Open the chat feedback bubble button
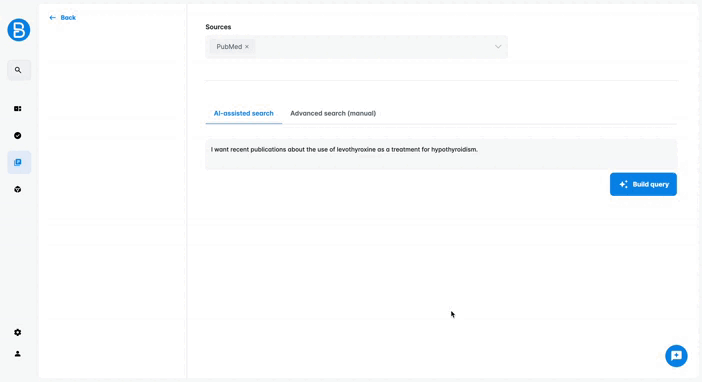The image size is (702, 382). click(x=676, y=356)
